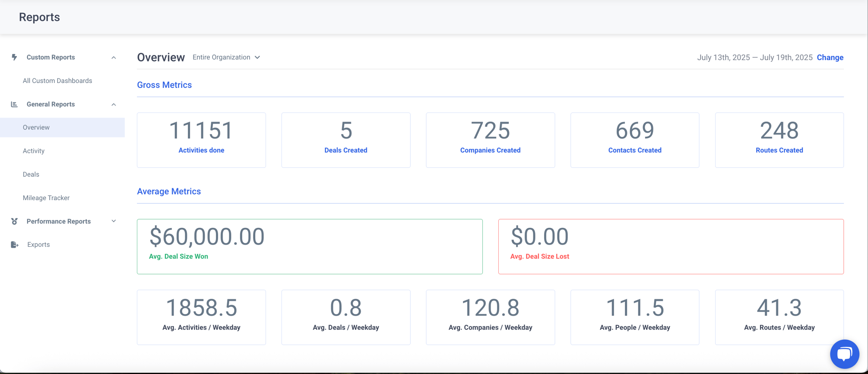Click the General Reports bar chart icon
868x374 pixels.
14,104
